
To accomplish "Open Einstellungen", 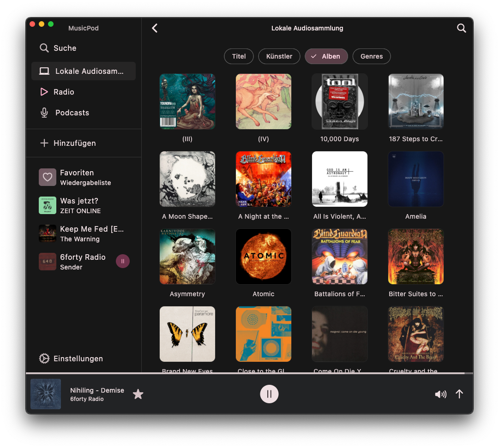I will [x=84, y=358].
